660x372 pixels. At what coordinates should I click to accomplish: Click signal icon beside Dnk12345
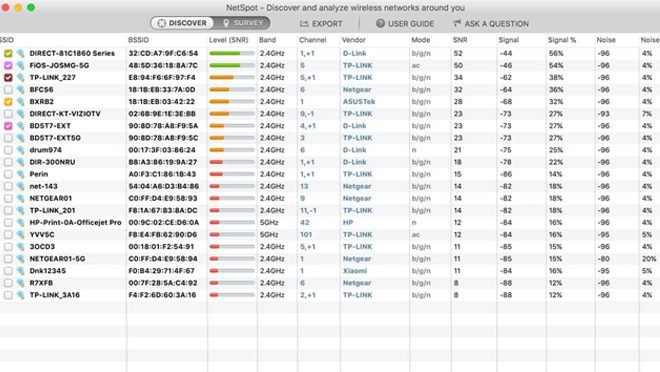[20, 271]
